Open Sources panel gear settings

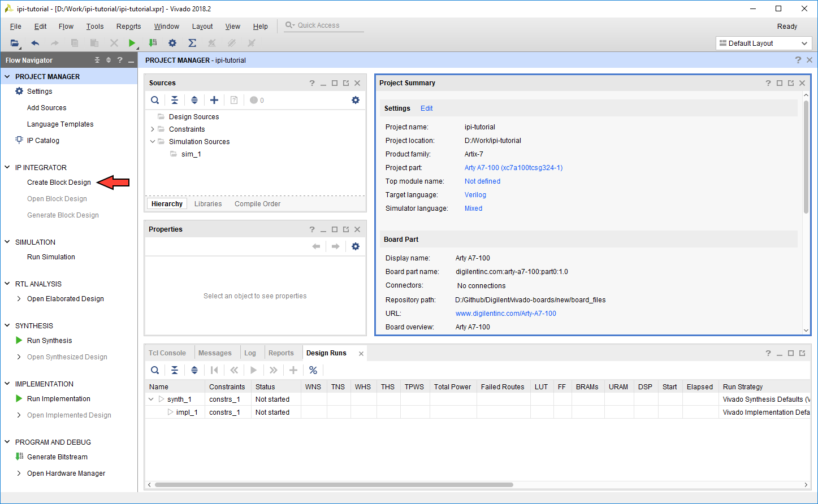pos(356,100)
